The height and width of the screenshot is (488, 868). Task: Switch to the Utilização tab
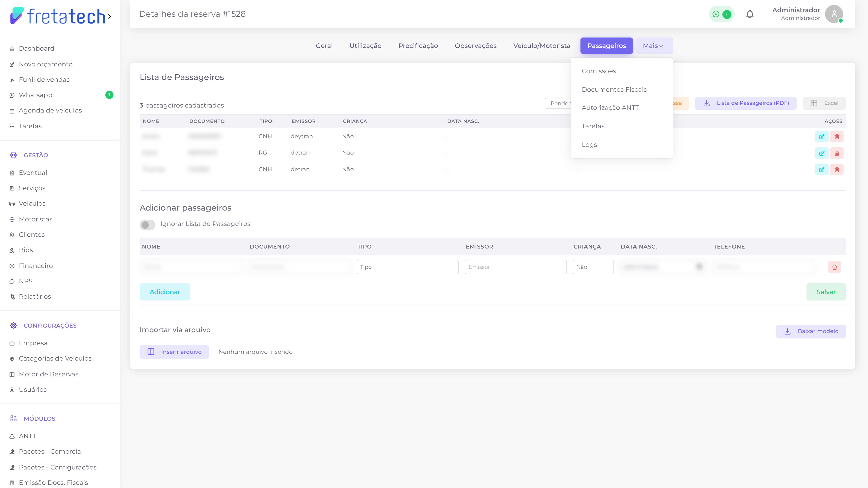pyautogui.click(x=365, y=45)
